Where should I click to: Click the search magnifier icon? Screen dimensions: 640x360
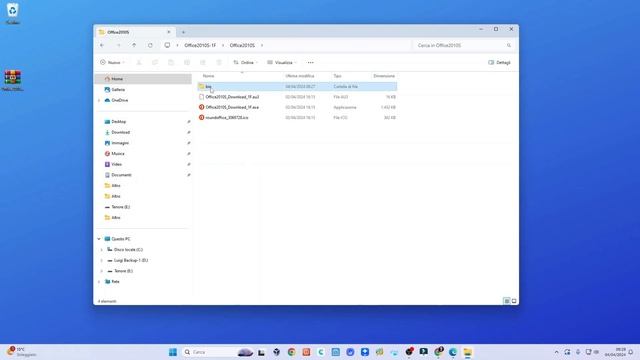(509, 45)
